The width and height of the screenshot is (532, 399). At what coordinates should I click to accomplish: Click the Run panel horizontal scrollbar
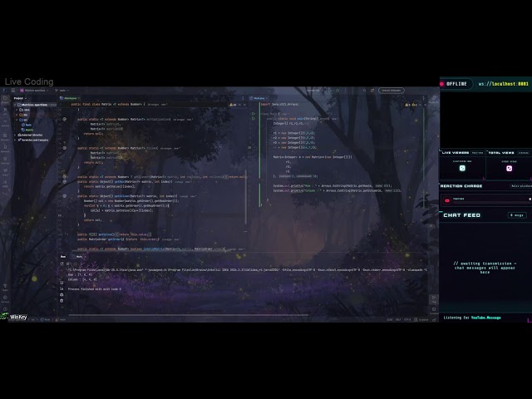click(189, 315)
